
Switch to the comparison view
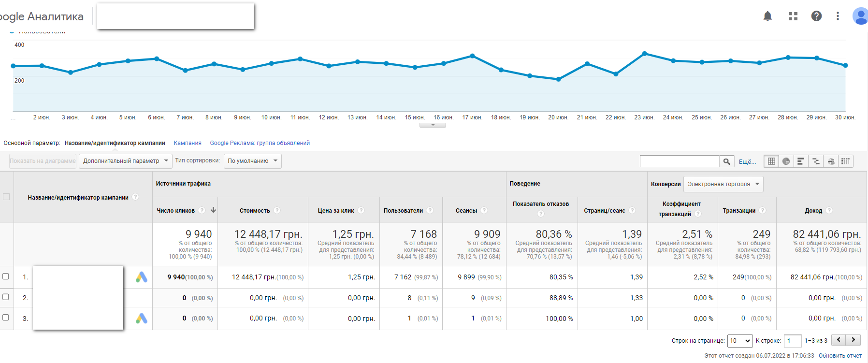pos(816,161)
